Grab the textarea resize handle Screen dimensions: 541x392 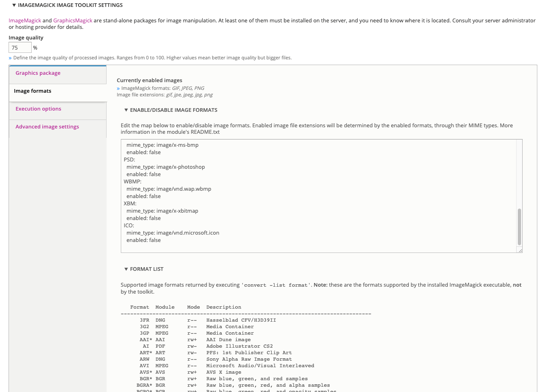[520, 250]
